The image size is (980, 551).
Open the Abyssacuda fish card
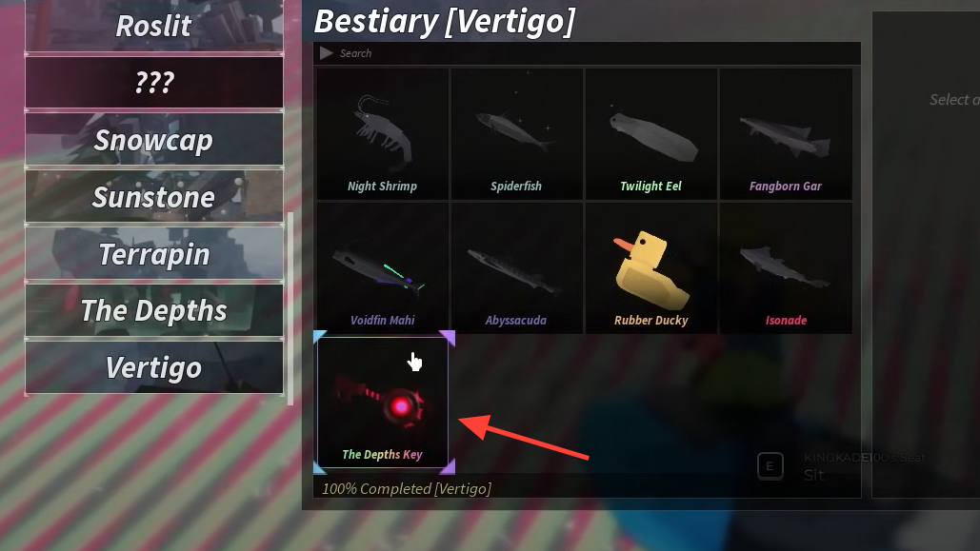[516, 268]
